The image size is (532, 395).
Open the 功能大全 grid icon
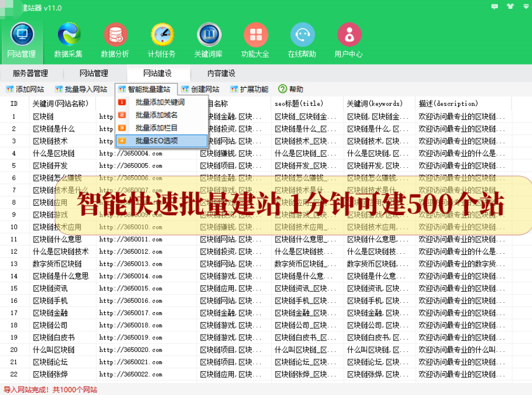pos(255,35)
